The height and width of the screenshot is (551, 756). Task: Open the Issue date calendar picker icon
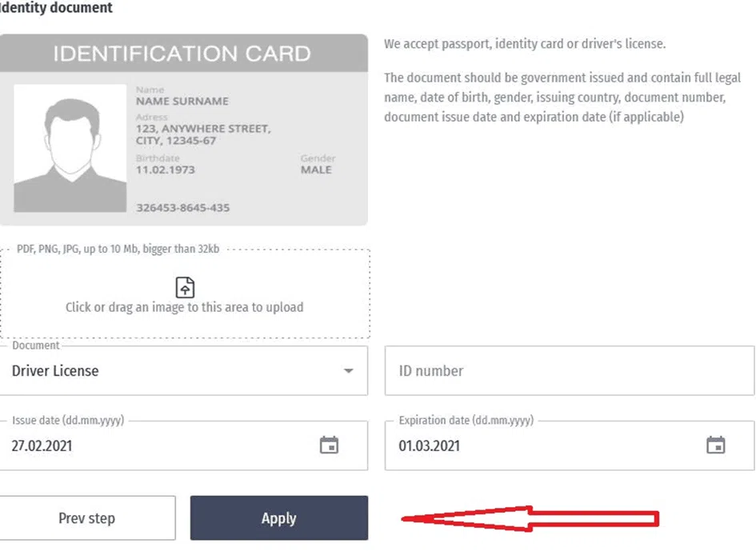tap(329, 445)
